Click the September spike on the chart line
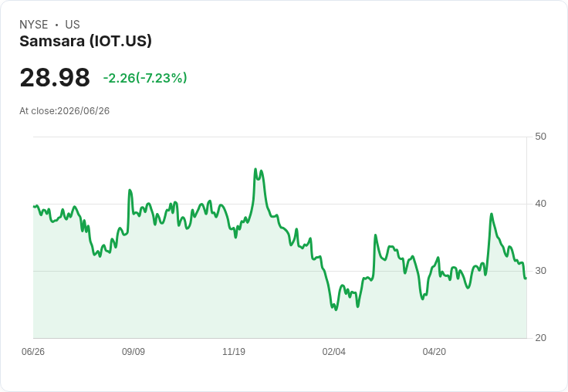 (x=130, y=190)
